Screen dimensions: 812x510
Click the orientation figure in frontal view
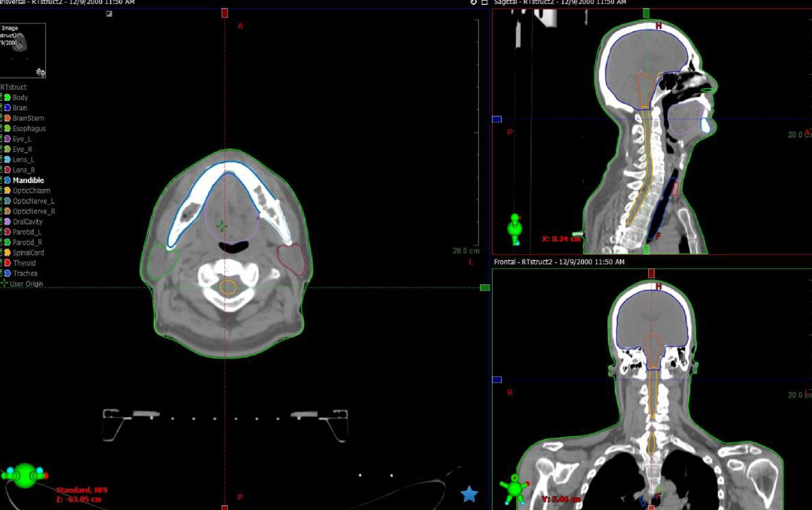[x=514, y=489]
